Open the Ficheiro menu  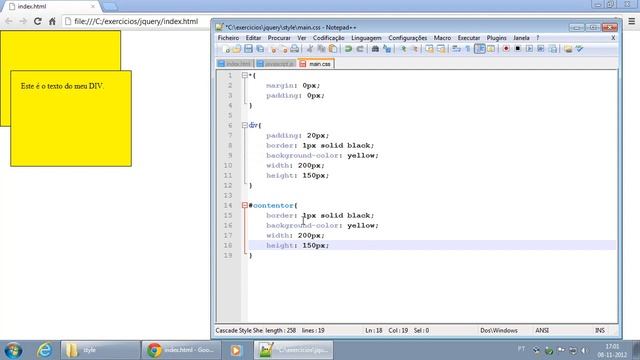point(229,38)
